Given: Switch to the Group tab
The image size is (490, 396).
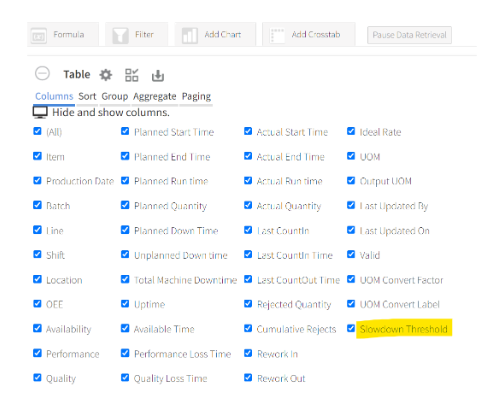Looking at the screenshot, I should point(115,96).
